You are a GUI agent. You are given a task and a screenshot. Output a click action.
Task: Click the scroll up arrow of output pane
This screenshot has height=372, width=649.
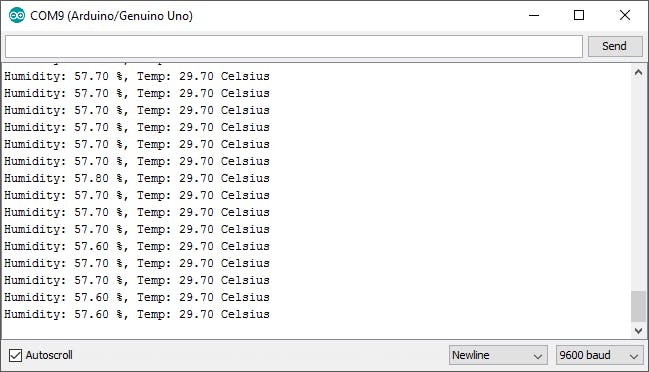[x=638, y=73]
